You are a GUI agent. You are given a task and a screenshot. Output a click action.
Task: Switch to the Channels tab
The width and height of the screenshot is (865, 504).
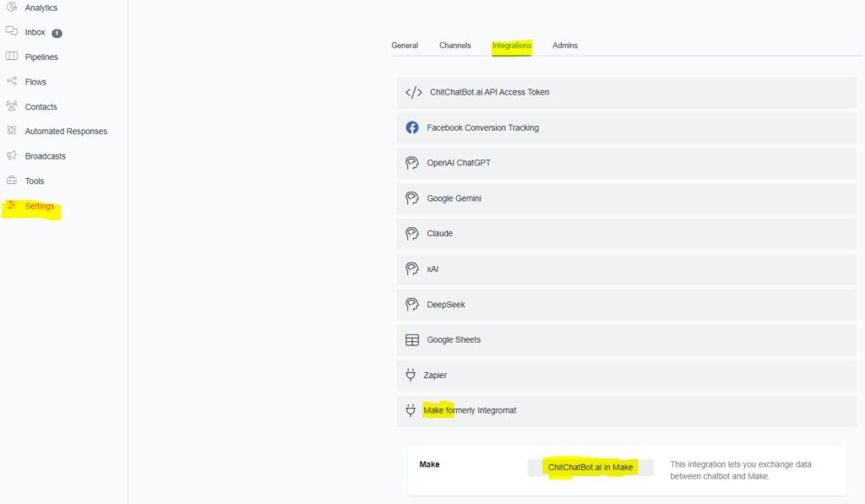tap(455, 46)
